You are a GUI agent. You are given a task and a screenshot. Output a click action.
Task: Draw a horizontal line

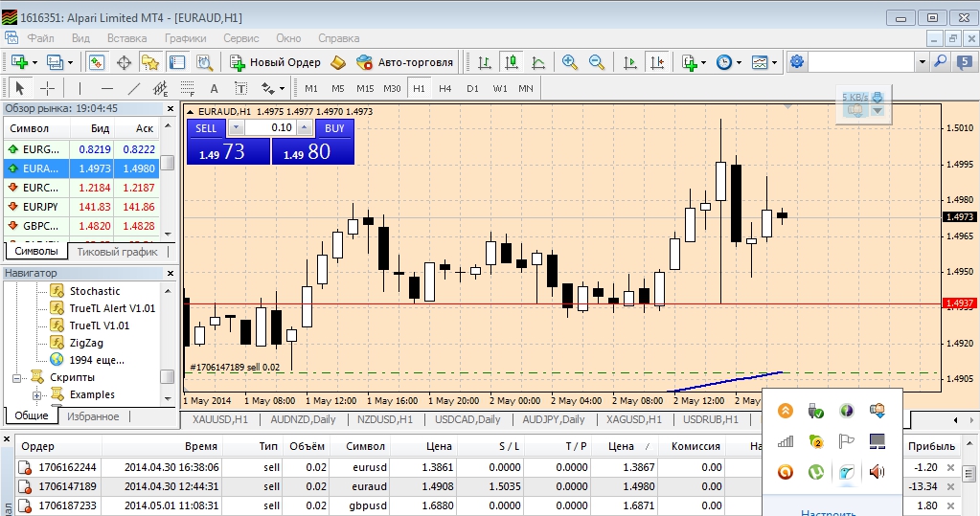(x=107, y=89)
